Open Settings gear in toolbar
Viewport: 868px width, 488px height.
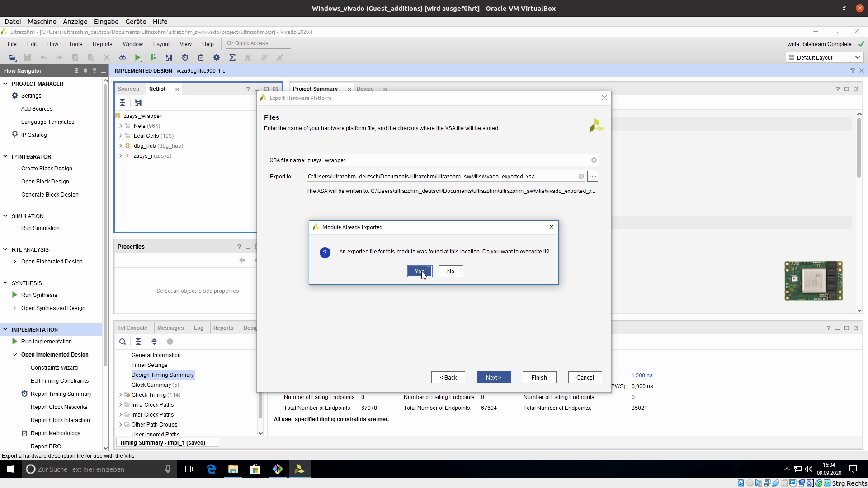216,57
